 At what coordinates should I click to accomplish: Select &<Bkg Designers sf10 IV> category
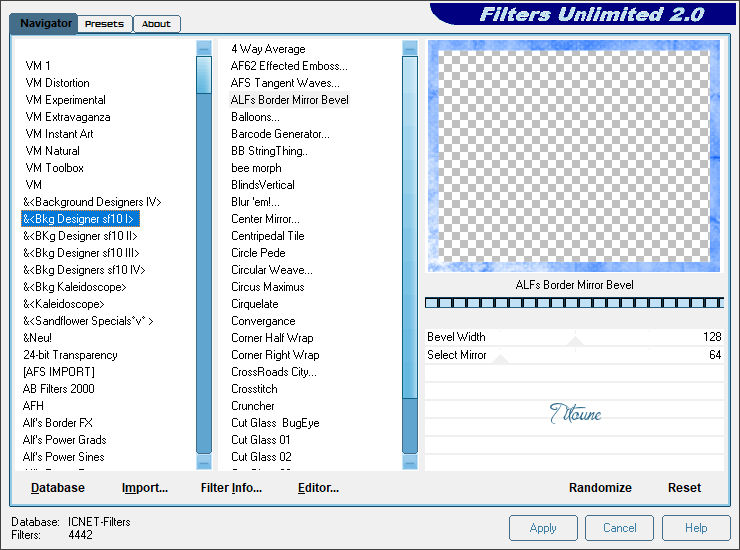pos(84,270)
